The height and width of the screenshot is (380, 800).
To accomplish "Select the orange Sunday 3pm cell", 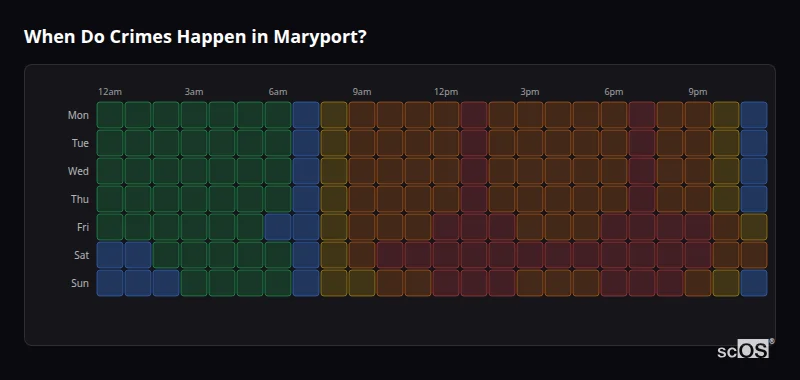I will (x=530, y=283).
